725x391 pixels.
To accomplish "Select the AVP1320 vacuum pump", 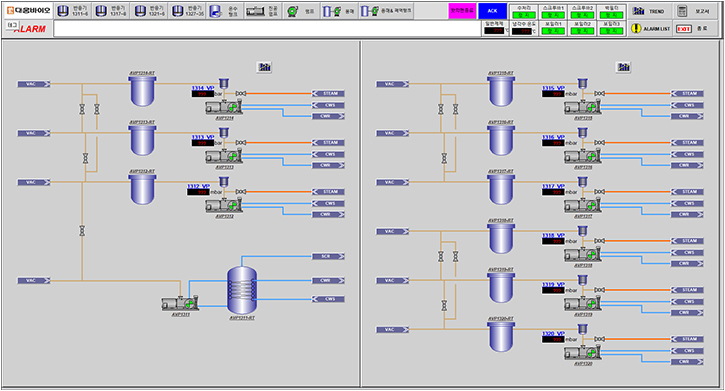I will 583,353.
